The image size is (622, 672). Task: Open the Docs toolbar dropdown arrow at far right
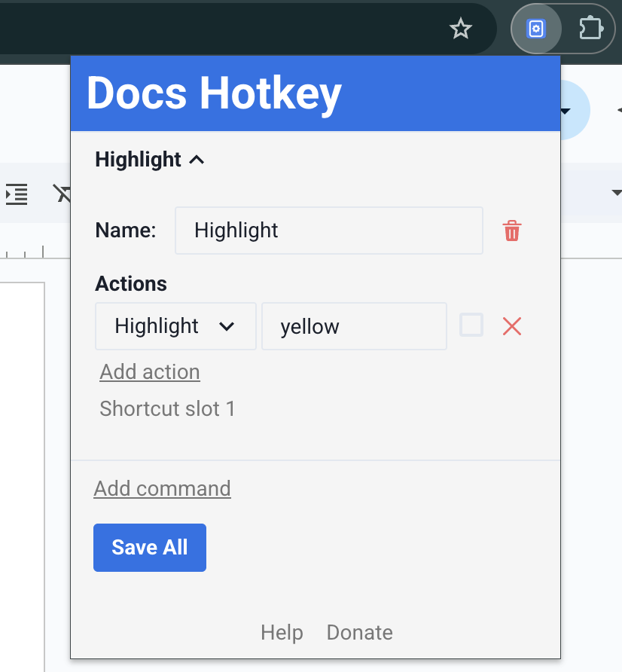click(x=617, y=192)
